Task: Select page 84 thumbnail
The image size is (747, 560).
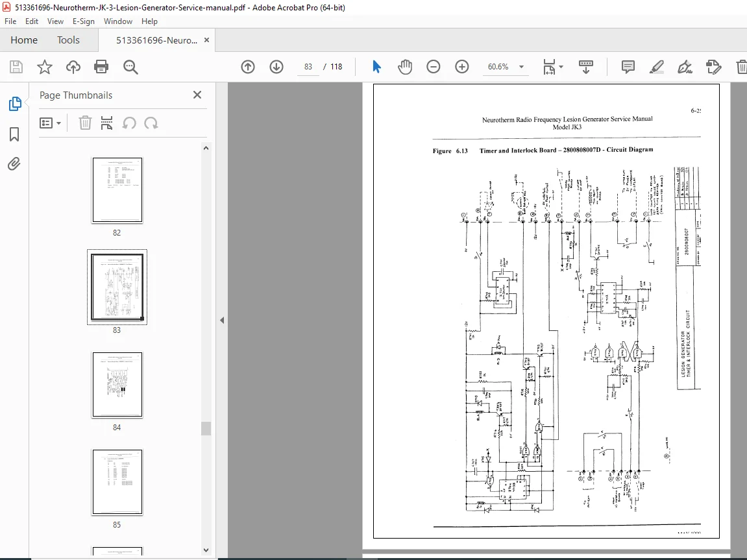Action: pos(117,385)
